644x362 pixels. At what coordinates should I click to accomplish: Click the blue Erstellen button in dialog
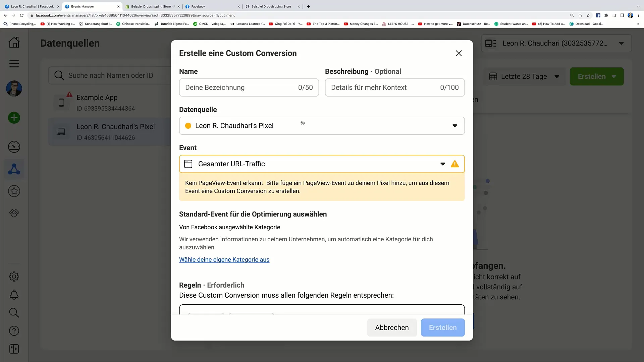pos(443,327)
